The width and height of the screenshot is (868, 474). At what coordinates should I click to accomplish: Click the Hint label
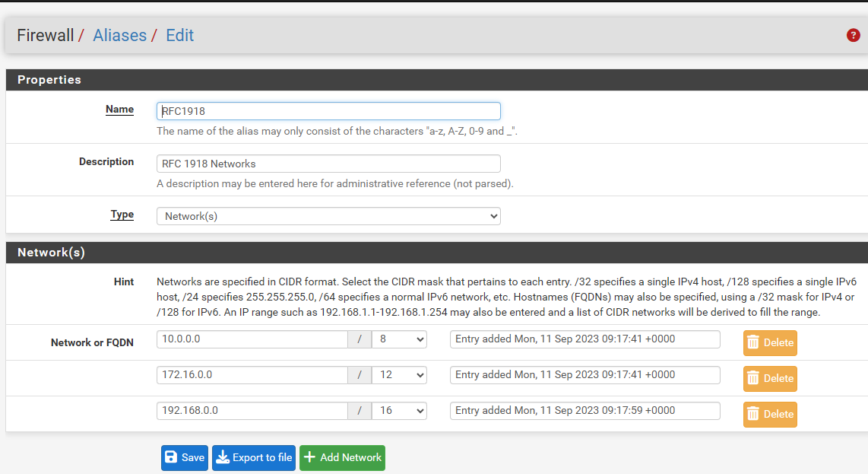123,282
